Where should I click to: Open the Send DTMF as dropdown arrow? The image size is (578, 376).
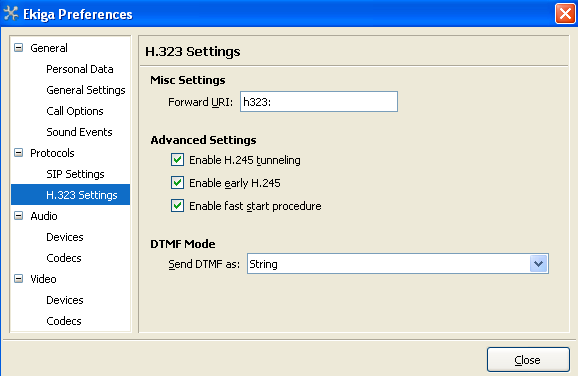point(539,264)
